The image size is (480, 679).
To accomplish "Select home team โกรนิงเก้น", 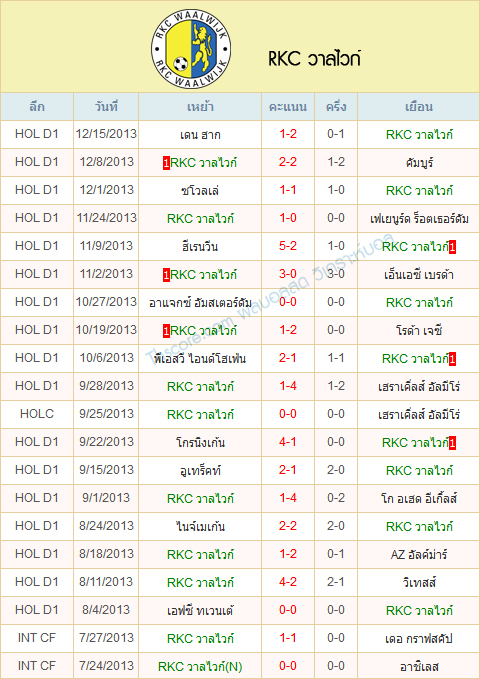I will (x=200, y=443).
